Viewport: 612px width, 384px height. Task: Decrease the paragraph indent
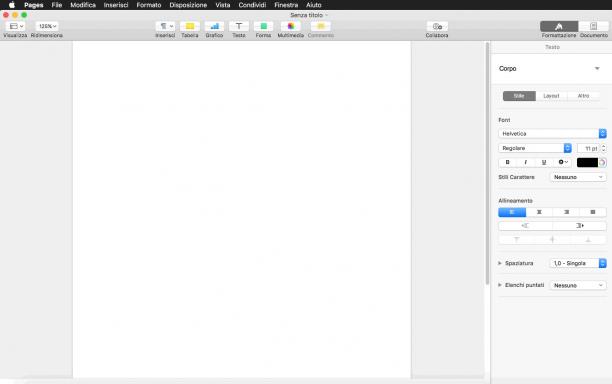point(525,226)
